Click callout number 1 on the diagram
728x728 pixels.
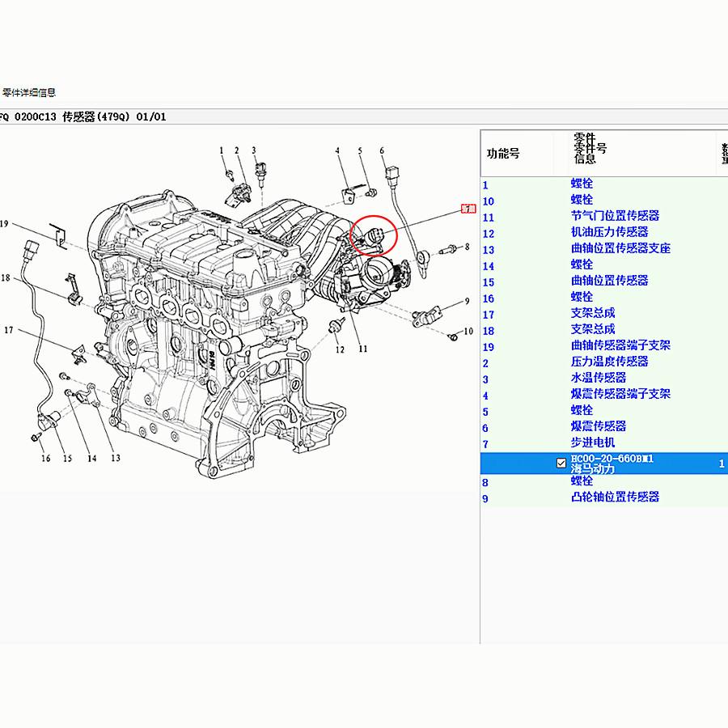tap(222, 150)
